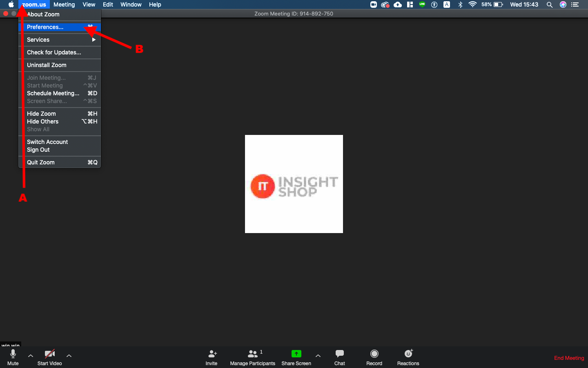The height and width of the screenshot is (368, 588).
Task: Select Switch Account
Action: (x=60, y=142)
